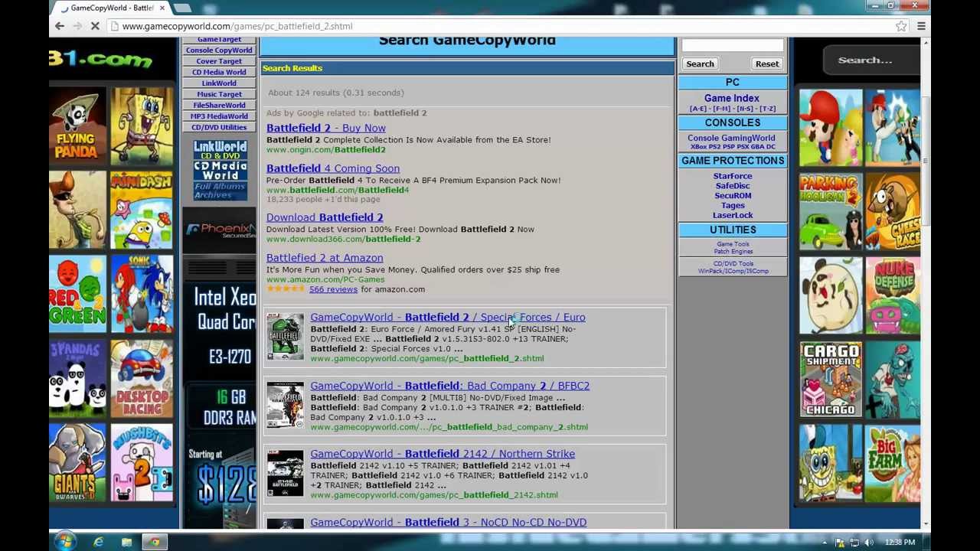Image resolution: width=980 pixels, height=551 pixels.
Task: Open the LaserLock protection link
Action: pos(733,215)
